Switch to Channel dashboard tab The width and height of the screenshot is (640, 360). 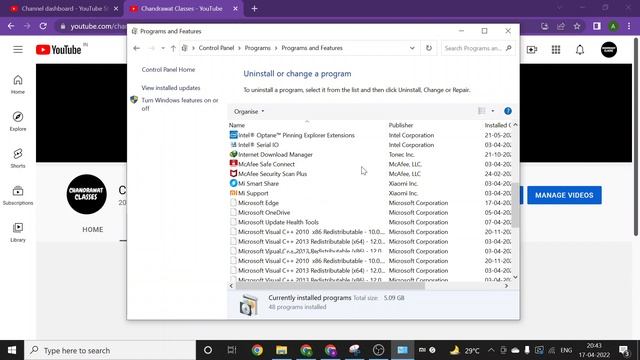64,9
